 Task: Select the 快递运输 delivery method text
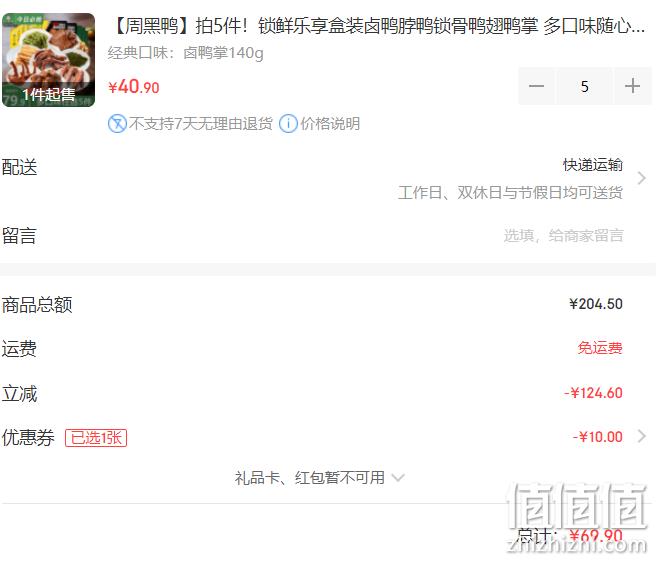(593, 165)
